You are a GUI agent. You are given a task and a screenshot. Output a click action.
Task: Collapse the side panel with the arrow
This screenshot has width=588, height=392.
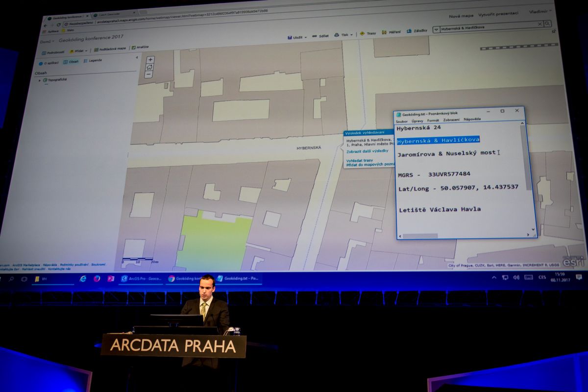coord(137,58)
